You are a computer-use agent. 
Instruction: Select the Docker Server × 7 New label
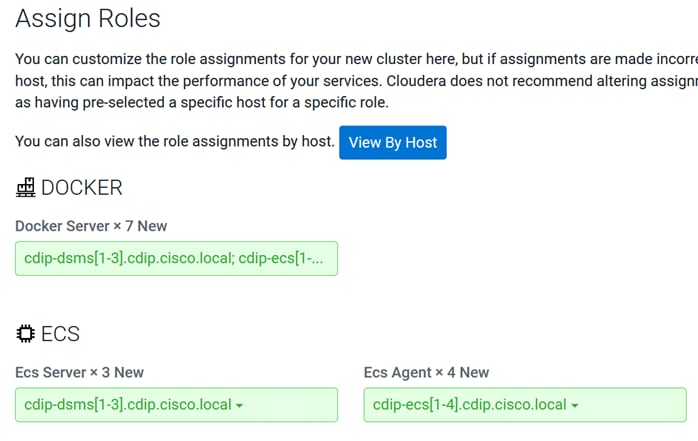coord(91,226)
